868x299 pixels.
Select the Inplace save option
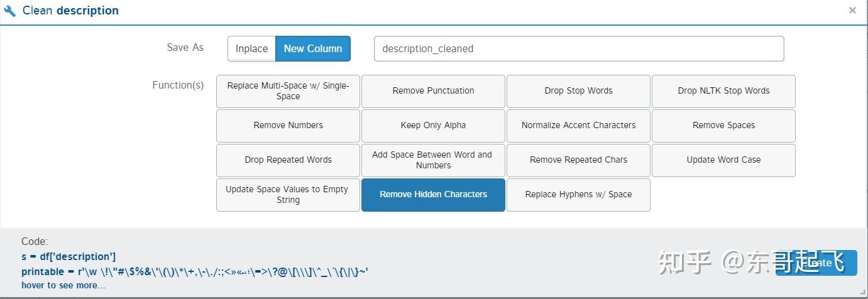point(251,48)
